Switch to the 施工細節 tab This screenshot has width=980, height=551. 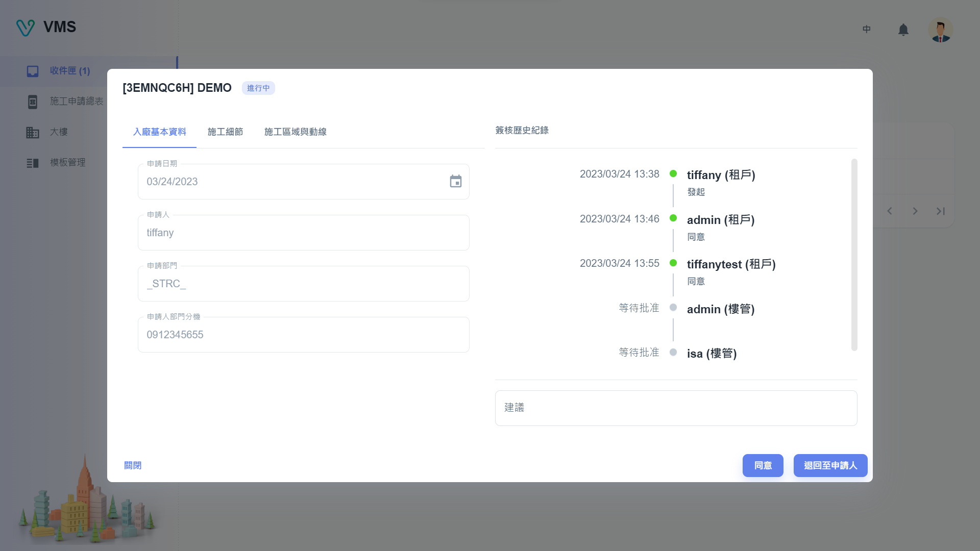225,132
